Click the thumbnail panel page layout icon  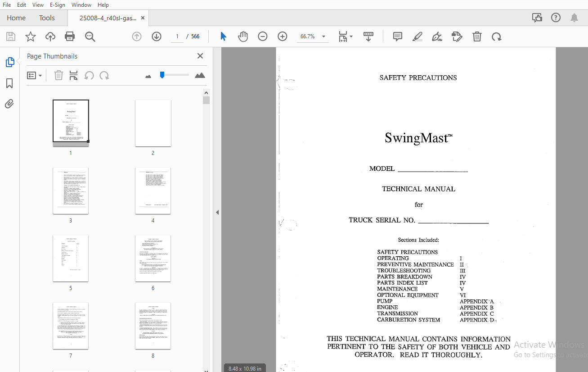point(74,75)
